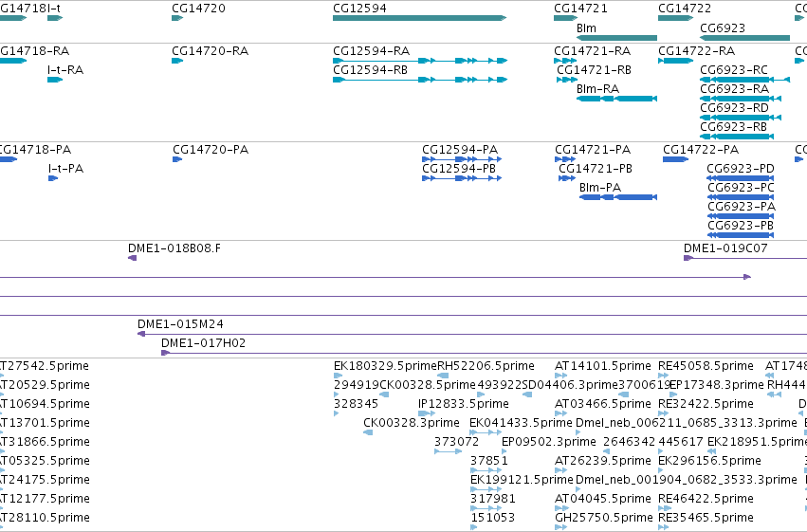Select the CG14720-RA transcript label
Screen dimensions: 807x532
pyautogui.click(x=210, y=51)
